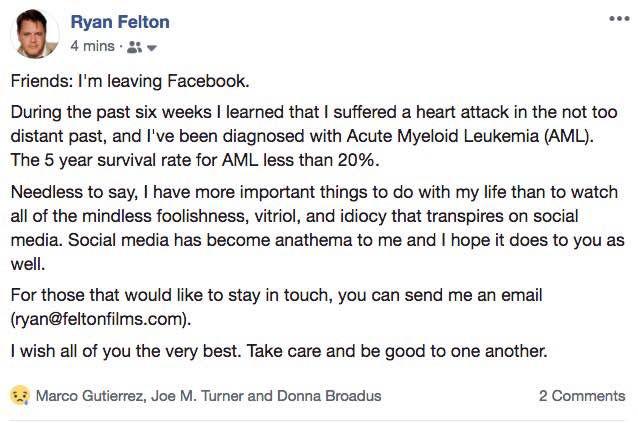Image resolution: width=638 pixels, height=423 pixels.
Task: Open the Ryan Felton profile name link
Action: pyautogui.click(x=120, y=22)
